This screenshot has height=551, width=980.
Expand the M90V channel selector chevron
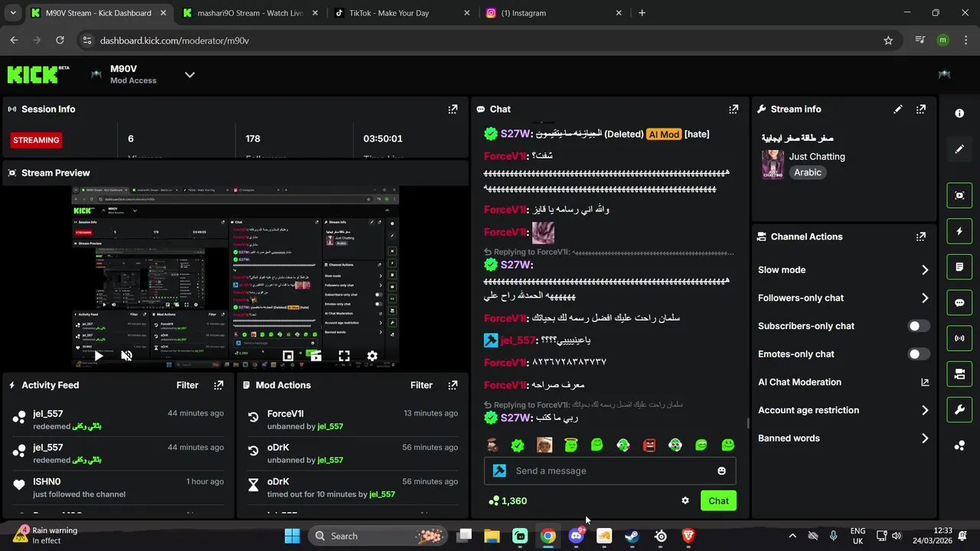190,74
